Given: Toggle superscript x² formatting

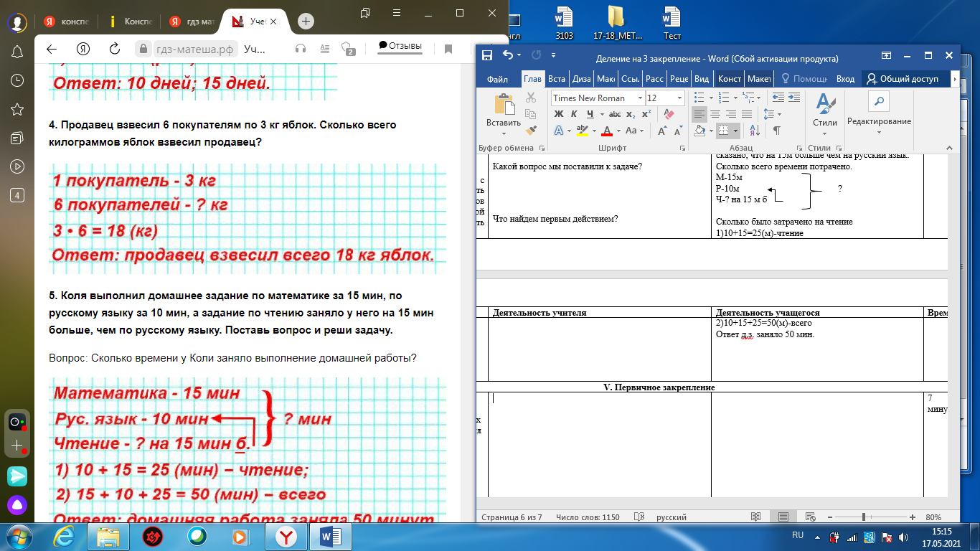Looking at the screenshot, I should click(646, 114).
